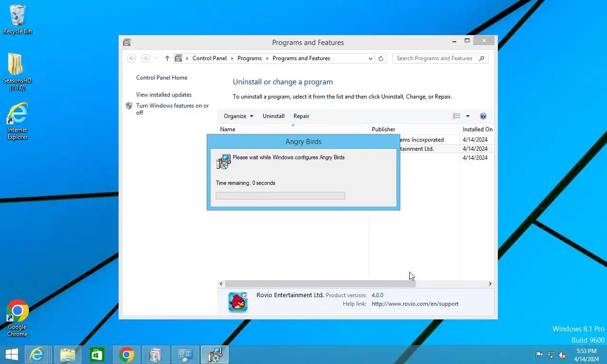
Task: Sort by the Publisher column header
Action: 414,129
